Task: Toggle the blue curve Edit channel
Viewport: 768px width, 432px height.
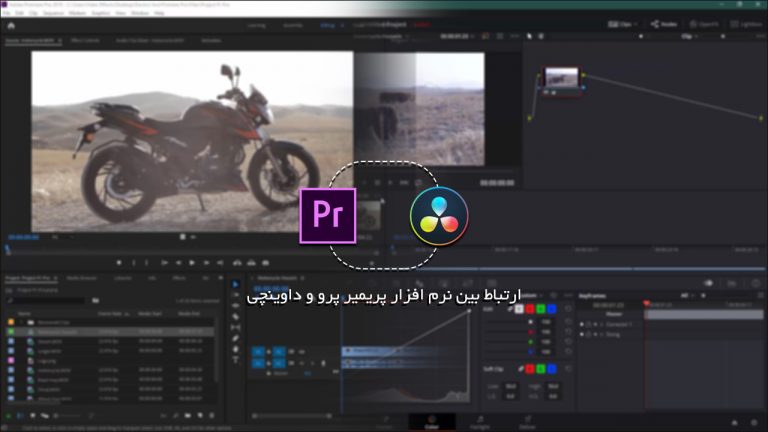Action: coord(552,309)
